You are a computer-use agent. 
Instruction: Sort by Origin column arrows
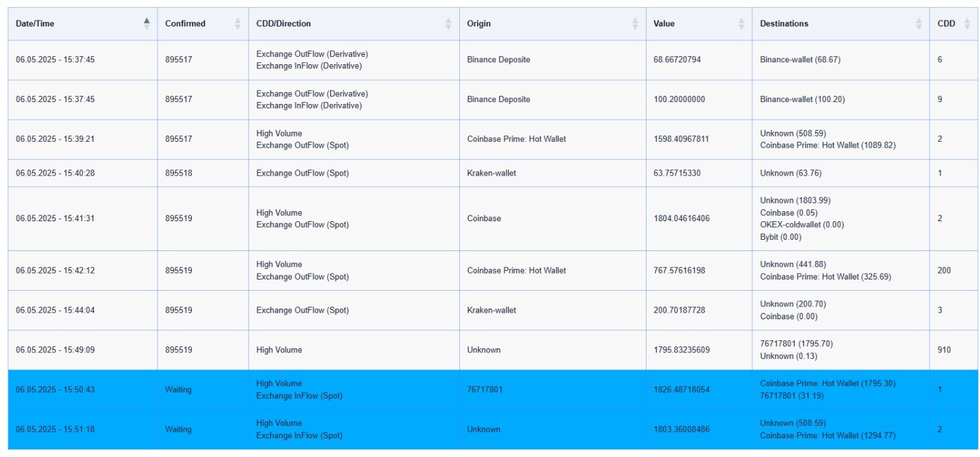pyautogui.click(x=635, y=24)
